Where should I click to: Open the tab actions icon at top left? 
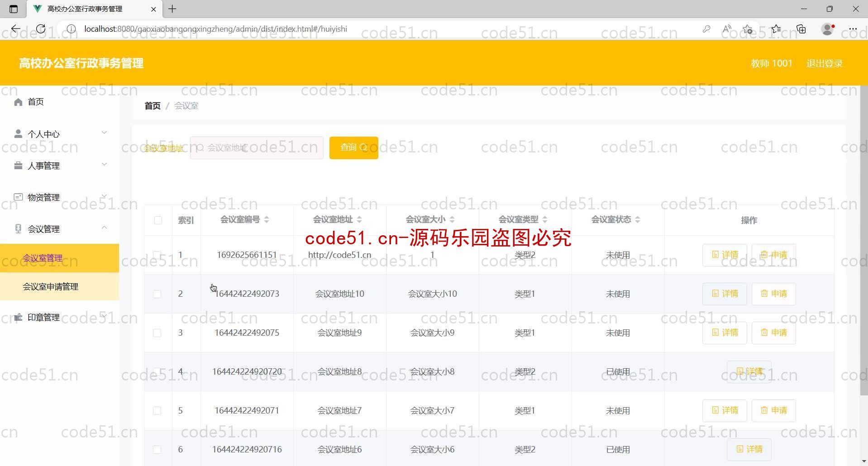14,9
